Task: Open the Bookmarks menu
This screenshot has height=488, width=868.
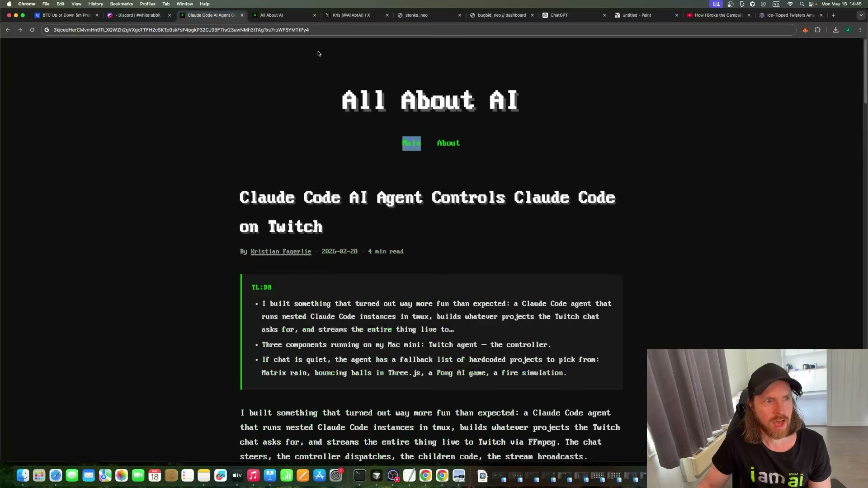Action: pos(121,4)
